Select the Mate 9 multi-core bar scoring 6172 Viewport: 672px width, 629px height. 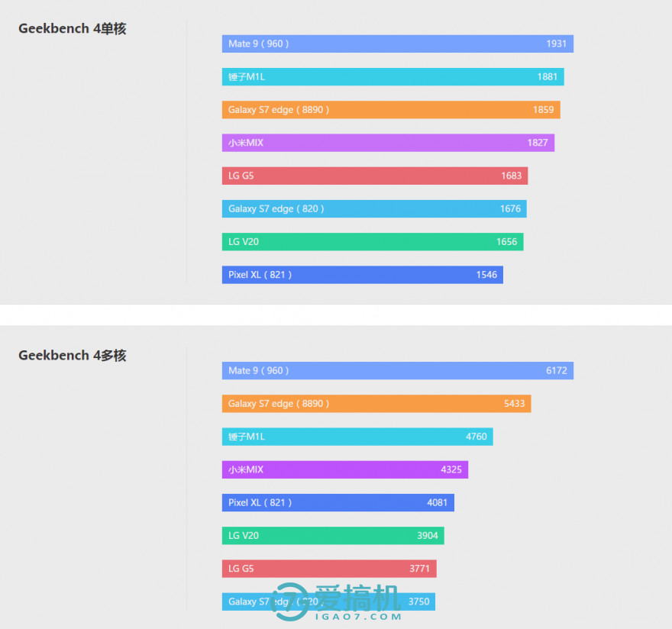[397, 370]
